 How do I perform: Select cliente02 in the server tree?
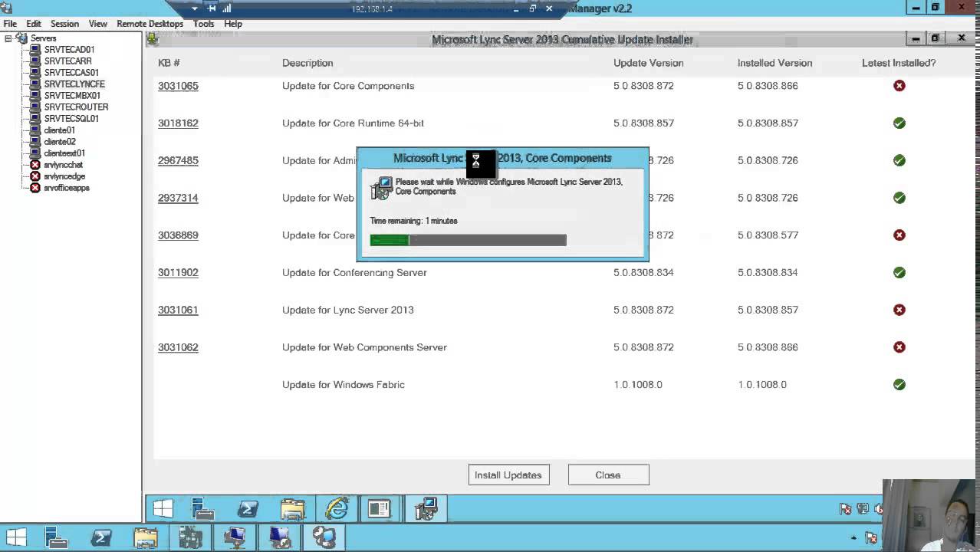[60, 142]
